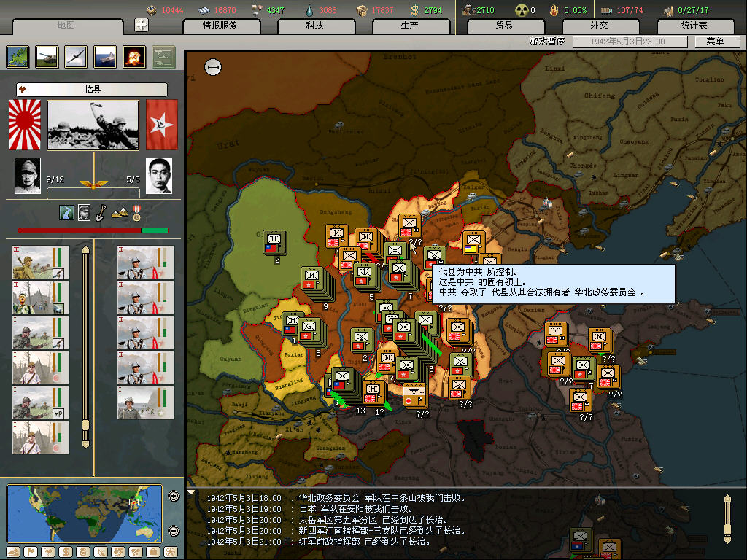Click the commander battle modifier icon
The image size is (747, 560).
click(x=85, y=212)
